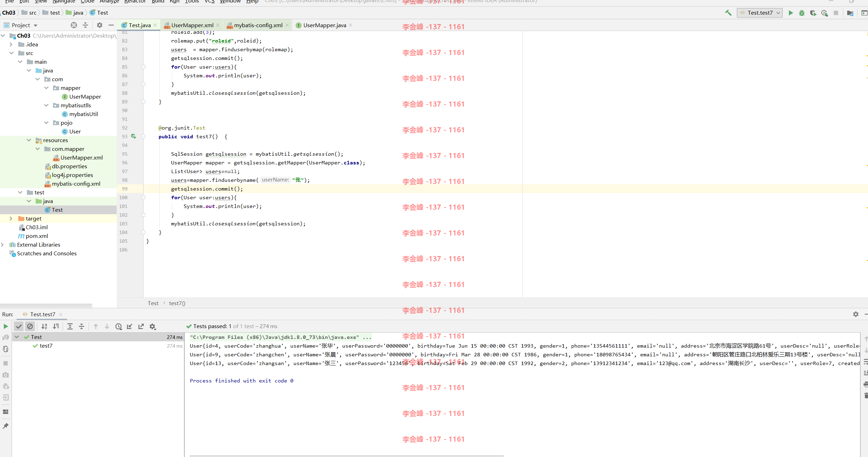Click Ch03 in the breadcrumb bar
Screen dimensions: 868x457
pyautogui.click(x=9, y=13)
